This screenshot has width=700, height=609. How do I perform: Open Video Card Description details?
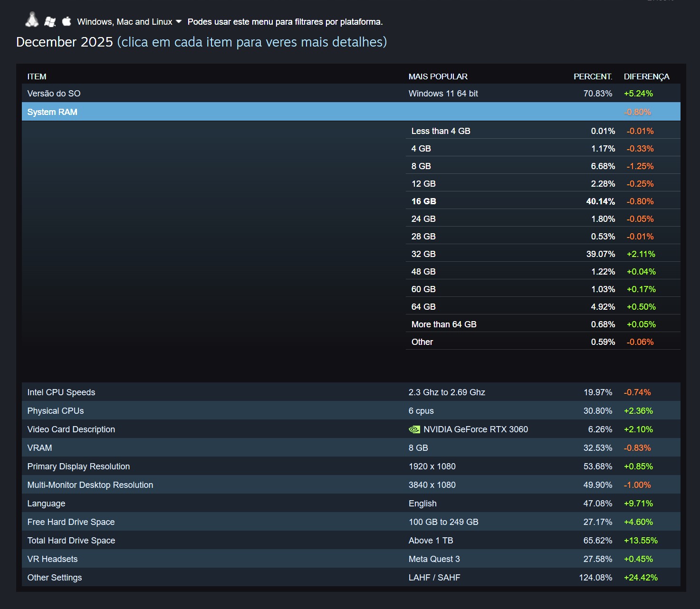(x=71, y=429)
